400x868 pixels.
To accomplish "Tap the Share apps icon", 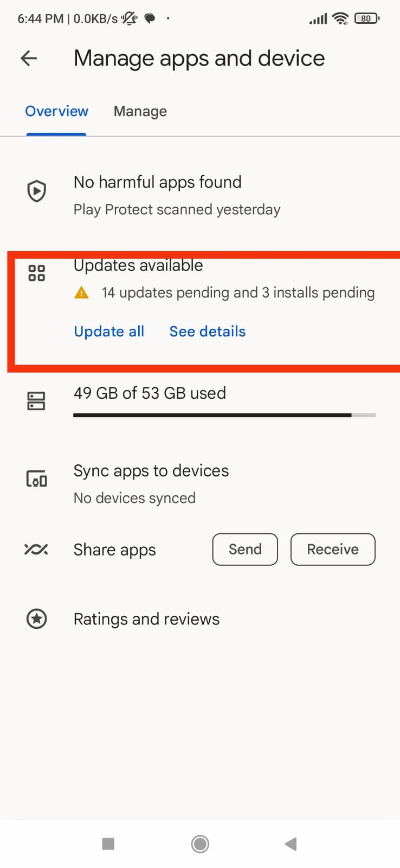I will point(36,550).
